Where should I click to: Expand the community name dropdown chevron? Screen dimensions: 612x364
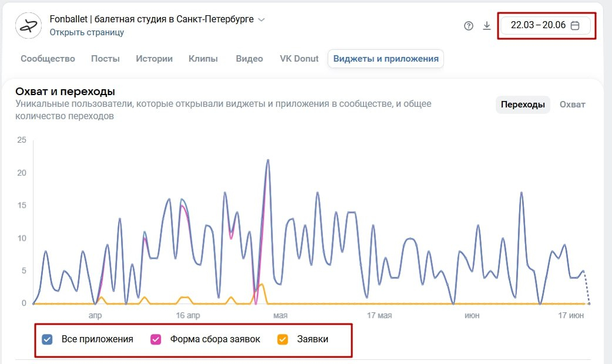pyautogui.click(x=261, y=19)
